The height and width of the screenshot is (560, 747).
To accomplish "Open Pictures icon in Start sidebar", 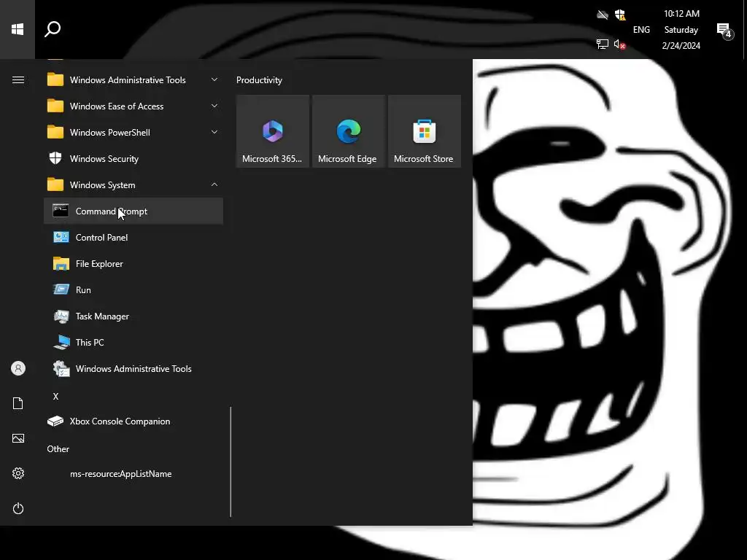I will [x=18, y=438].
